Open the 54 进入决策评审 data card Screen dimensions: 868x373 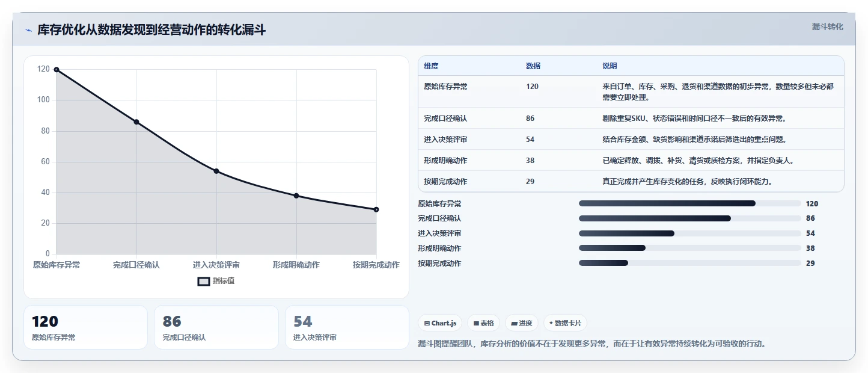pos(347,327)
